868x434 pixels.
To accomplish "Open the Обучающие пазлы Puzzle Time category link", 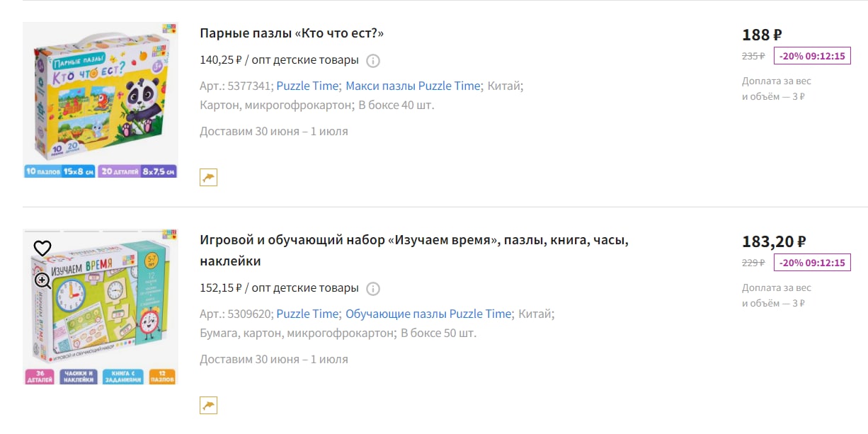I will click(x=428, y=314).
